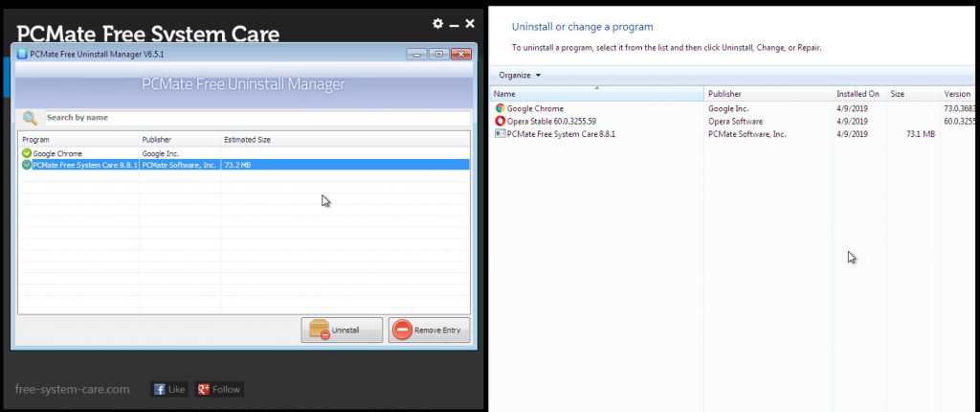
Task: Click Uninstall Manager title bar app icon
Action: (22, 54)
